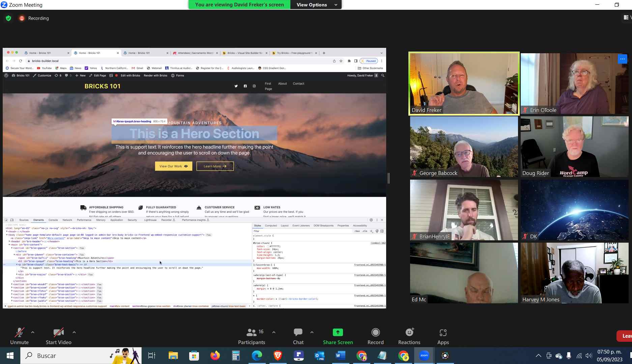
Task: Click the Share Screen button
Action: pos(338,336)
